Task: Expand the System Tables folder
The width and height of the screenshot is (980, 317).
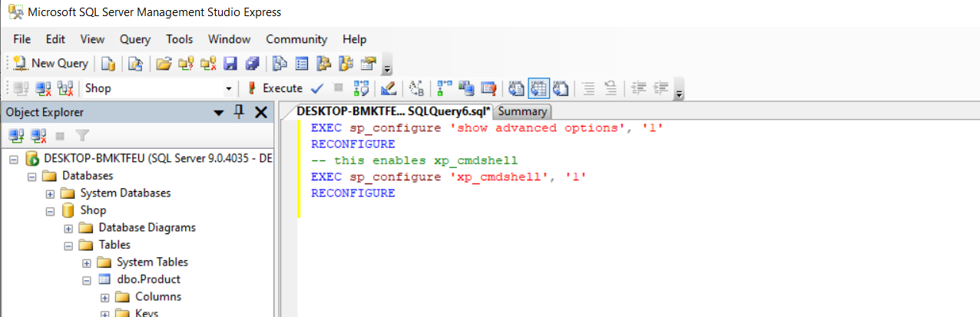Action: click(x=88, y=263)
